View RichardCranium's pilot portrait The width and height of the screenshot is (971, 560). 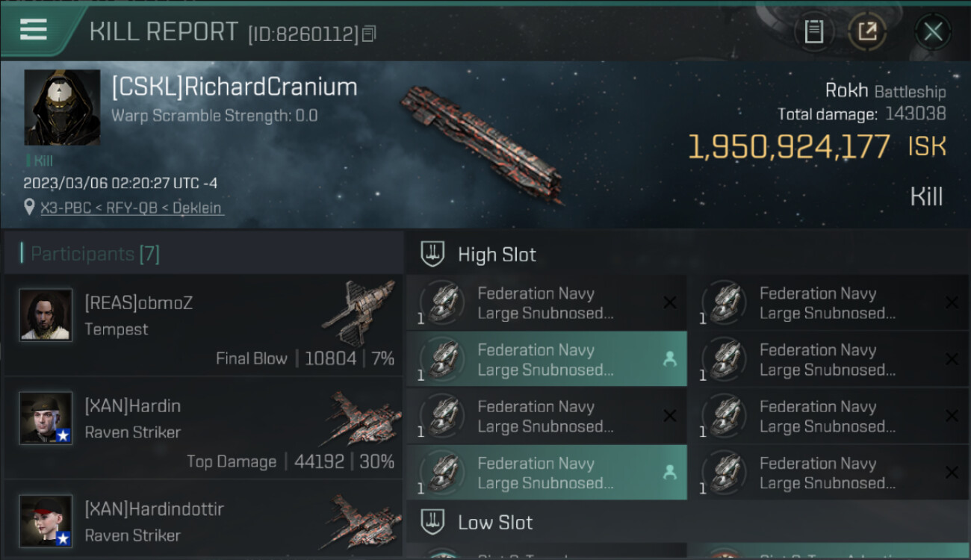pos(62,108)
